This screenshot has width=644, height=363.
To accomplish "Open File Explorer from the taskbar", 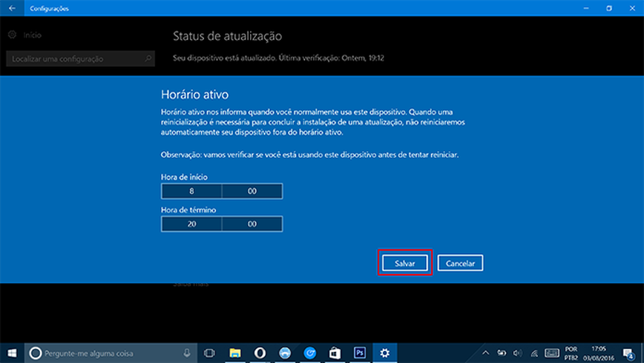I will pos(235,353).
